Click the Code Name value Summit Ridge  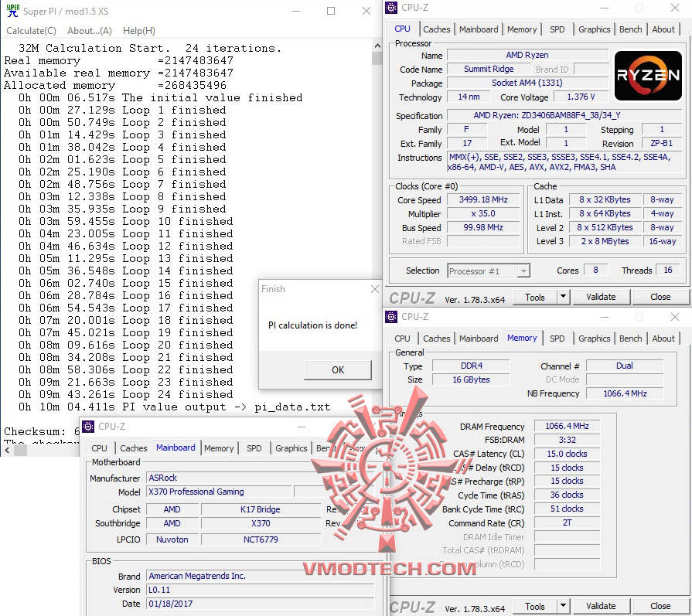[489, 69]
